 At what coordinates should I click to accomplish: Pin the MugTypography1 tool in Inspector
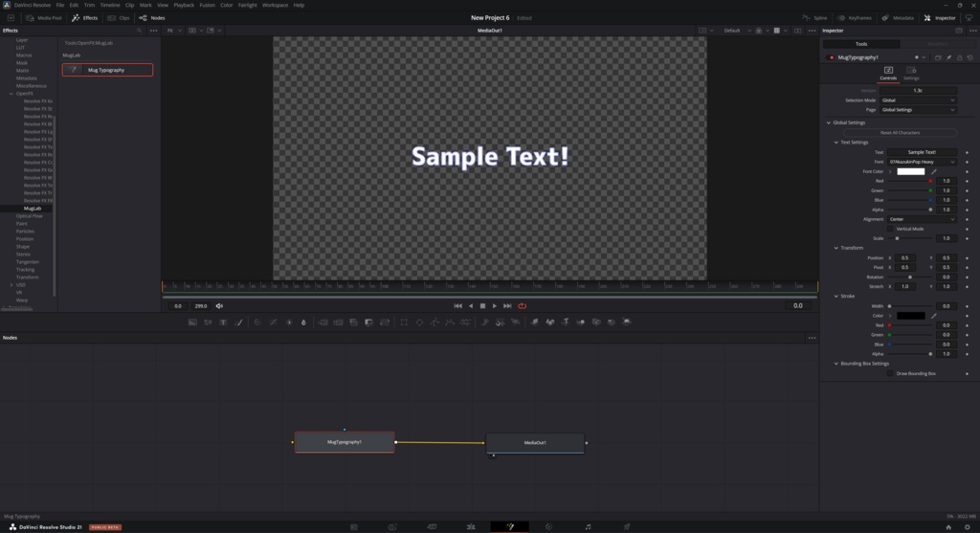(948, 57)
